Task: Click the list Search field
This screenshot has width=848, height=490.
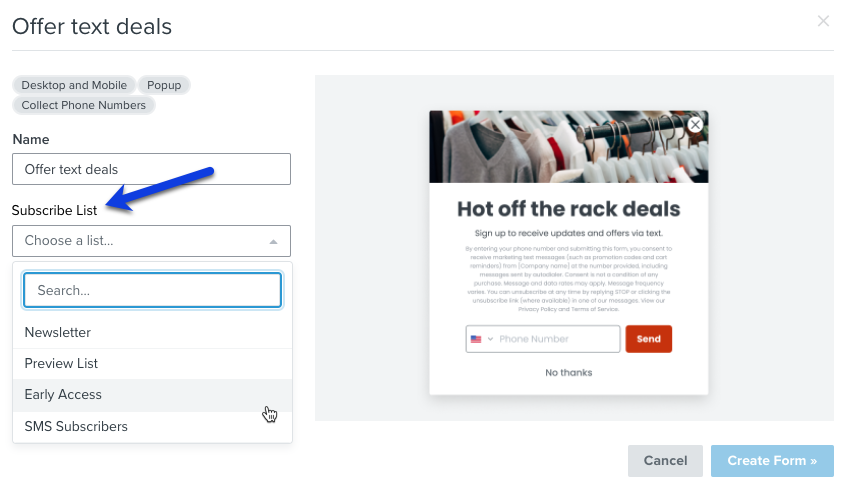Action: (x=153, y=290)
